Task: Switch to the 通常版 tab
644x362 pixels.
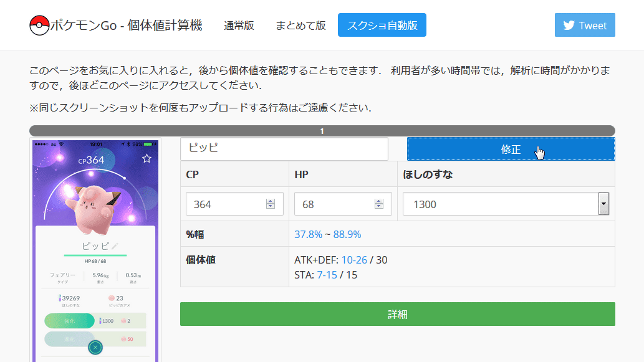Action: coord(239,26)
